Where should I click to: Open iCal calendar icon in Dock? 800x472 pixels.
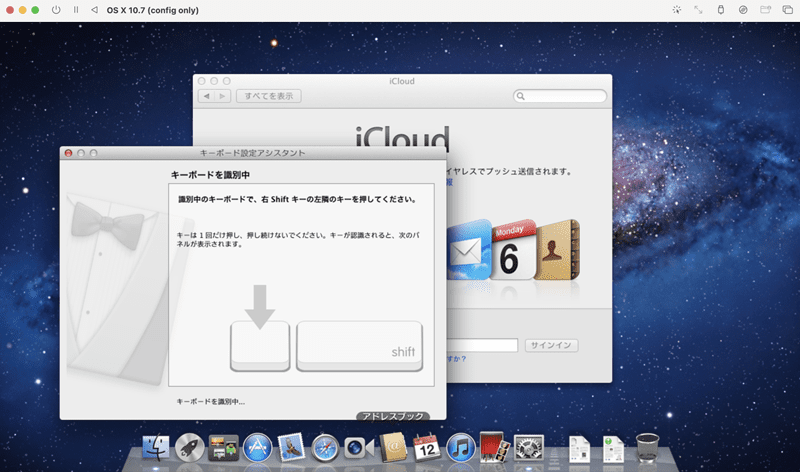(x=427, y=448)
